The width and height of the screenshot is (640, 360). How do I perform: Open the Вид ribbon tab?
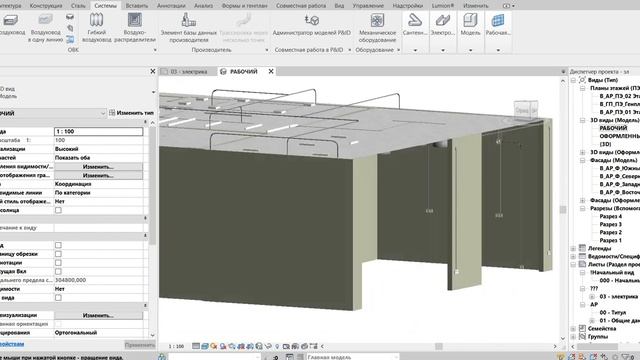(x=339, y=6)
